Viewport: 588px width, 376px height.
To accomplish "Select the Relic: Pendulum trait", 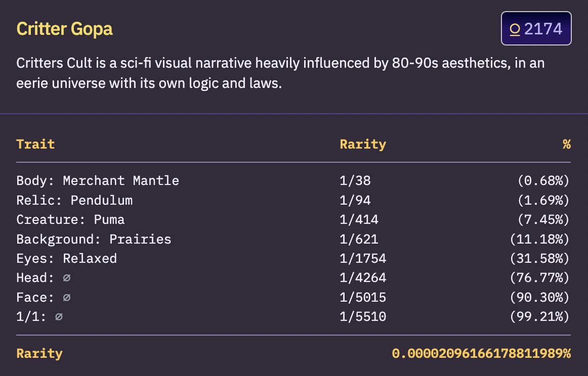I will coord(74,200).
